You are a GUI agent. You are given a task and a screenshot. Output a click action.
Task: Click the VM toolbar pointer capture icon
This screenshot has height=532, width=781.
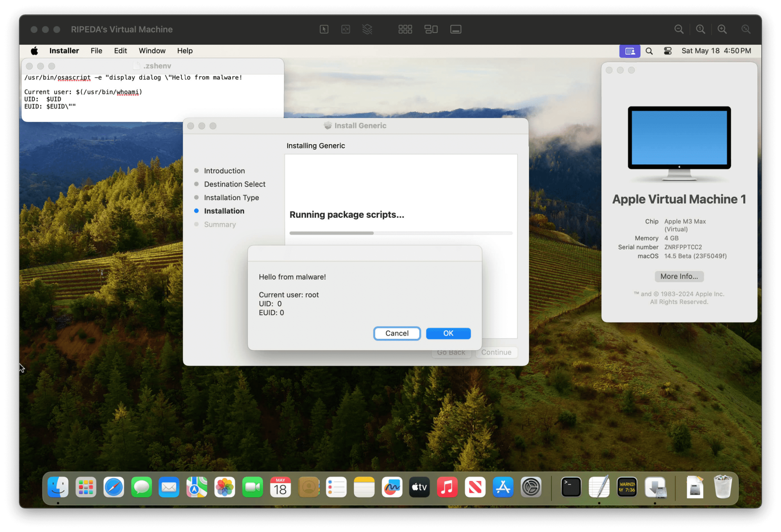324,29
